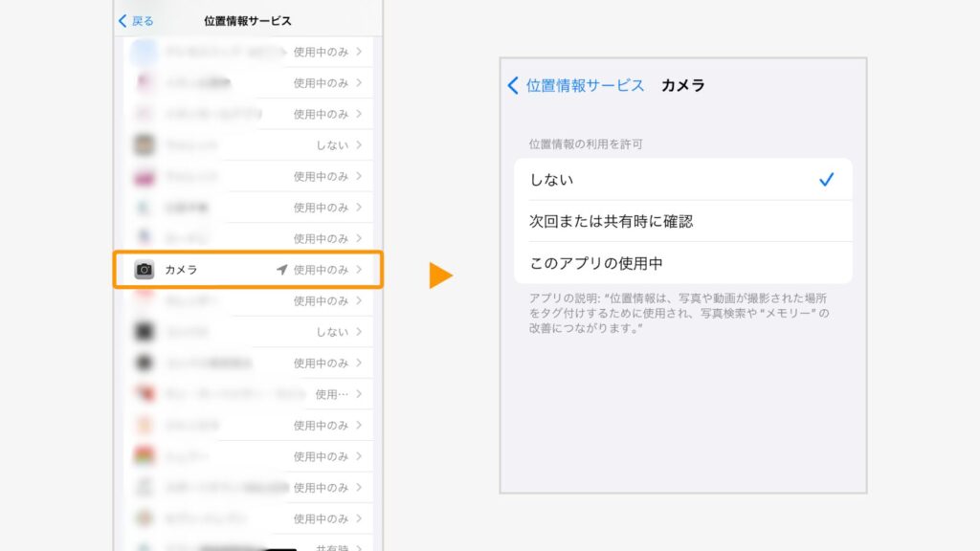Image resolution: width=980 pixels, height=551 pixels.
Task: Open the chevron on the カメラ row
Action: point(362,270)
